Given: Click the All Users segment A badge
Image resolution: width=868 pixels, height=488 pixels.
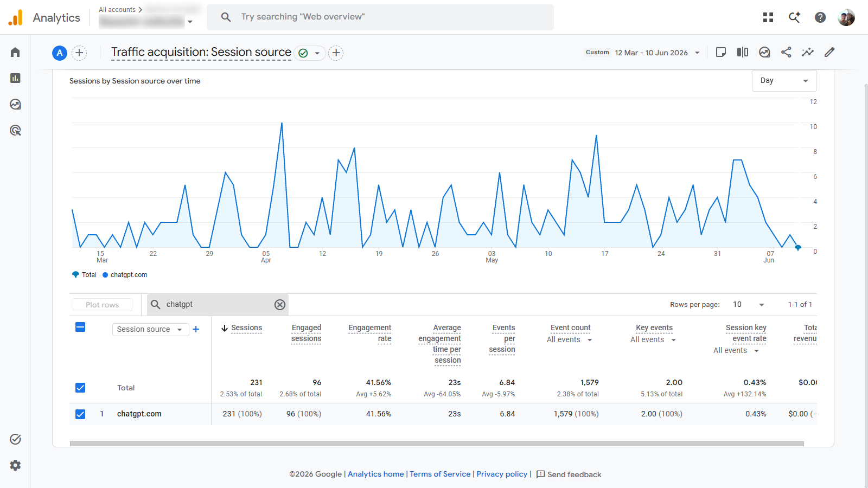Looking at the screenshot, I should 60,53.
